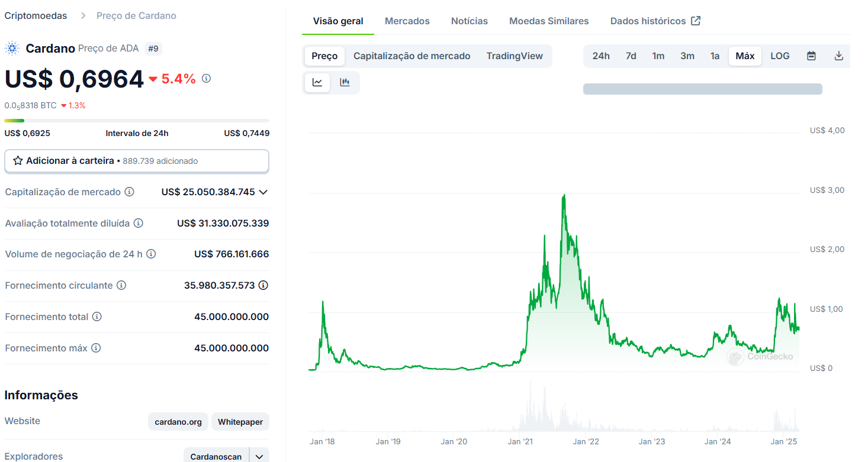This screenshot has height=462, width=868.
Task: Switch to line chart view icon
Action: coord(317,82)
